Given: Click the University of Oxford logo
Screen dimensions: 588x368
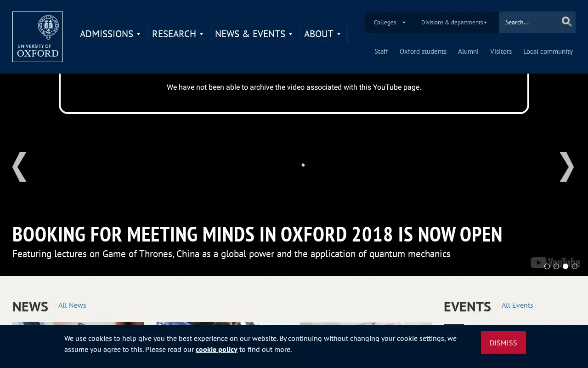Looking at the screenshot, I should pyautogui.click(x=38, y=37).
